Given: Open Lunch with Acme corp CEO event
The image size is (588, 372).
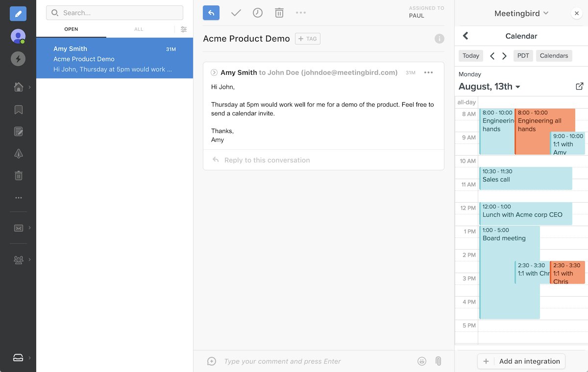Looking at the screenshot, I should [x=526, y=213].
